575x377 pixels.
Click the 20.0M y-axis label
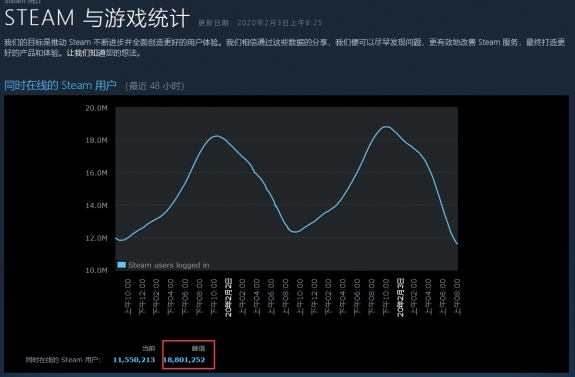point(96,108)
